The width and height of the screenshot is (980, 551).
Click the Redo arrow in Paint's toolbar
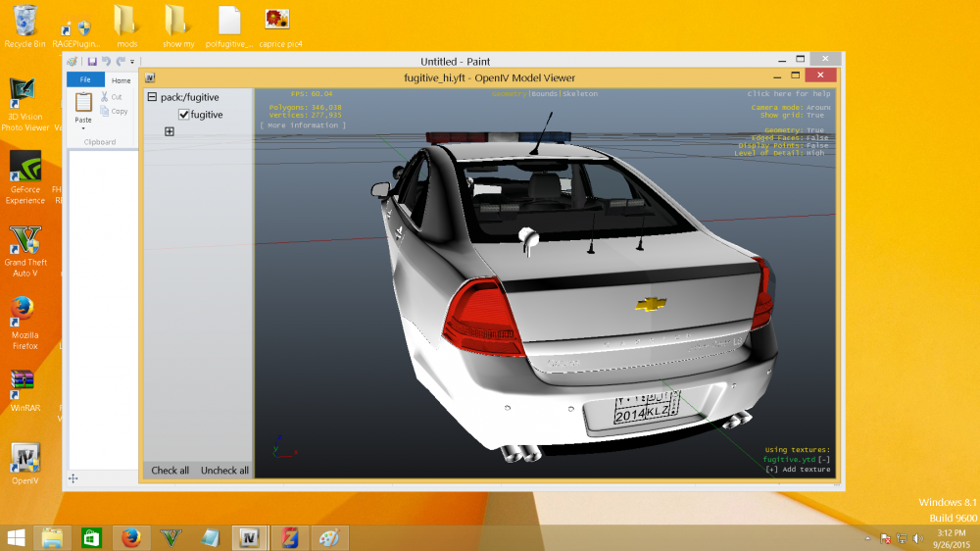(121, 62)
